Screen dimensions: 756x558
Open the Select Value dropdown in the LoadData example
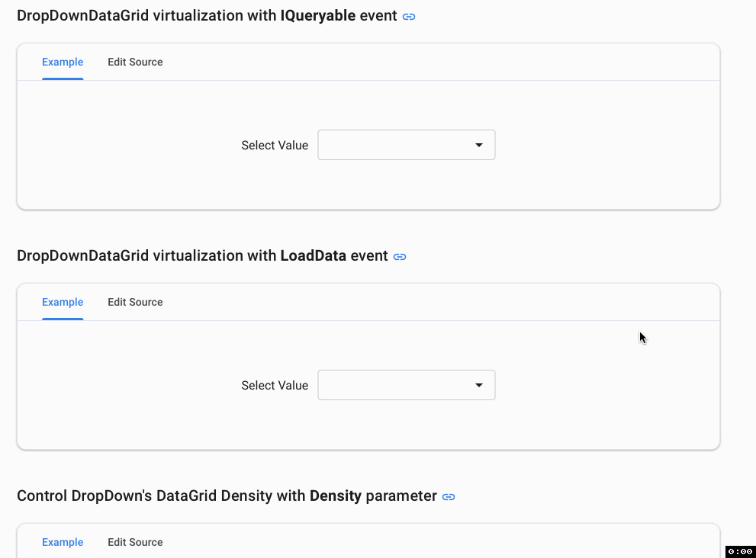pos(407,385)
